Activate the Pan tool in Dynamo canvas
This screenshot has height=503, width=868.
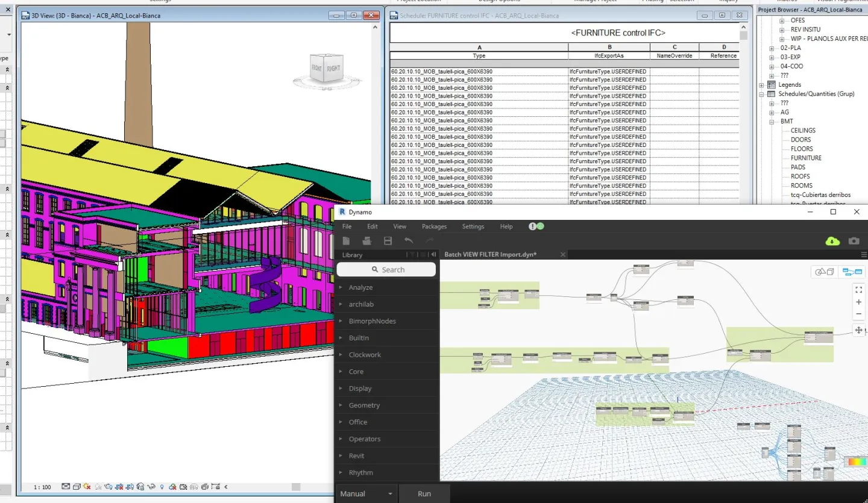[x=859, y=330]
